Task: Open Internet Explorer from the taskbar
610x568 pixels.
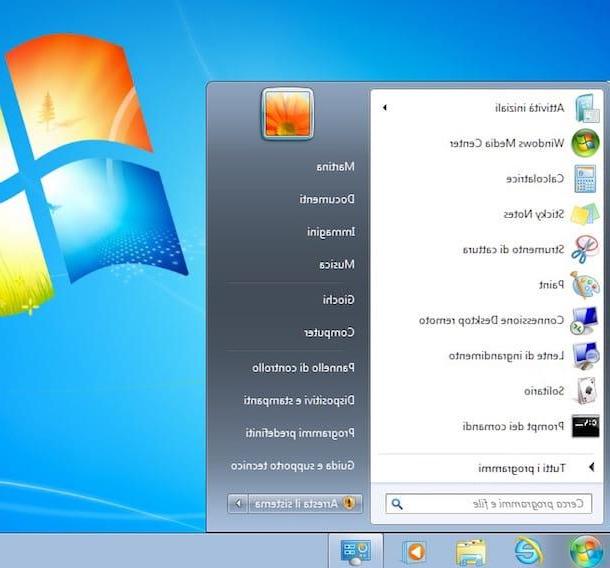Action: click(528, 552)
